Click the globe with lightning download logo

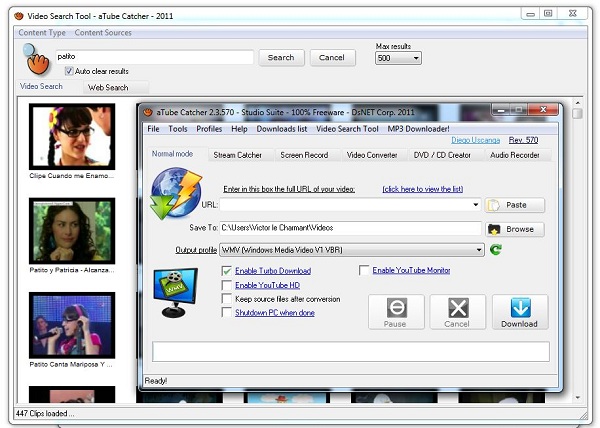click(176, 194)
